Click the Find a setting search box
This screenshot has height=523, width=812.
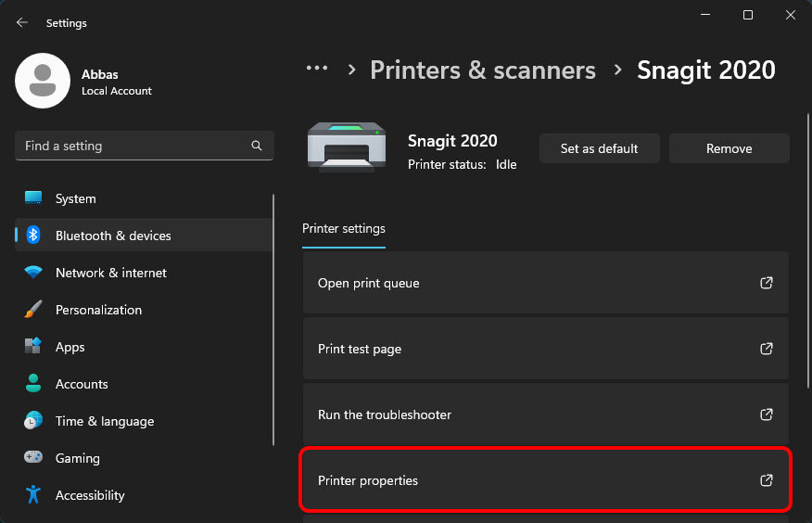coord(145,146)
